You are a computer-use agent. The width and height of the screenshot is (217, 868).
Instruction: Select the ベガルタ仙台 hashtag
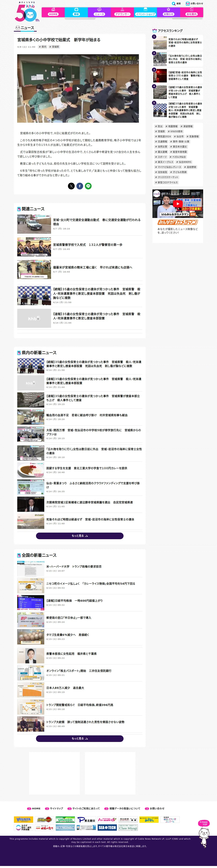178,157
